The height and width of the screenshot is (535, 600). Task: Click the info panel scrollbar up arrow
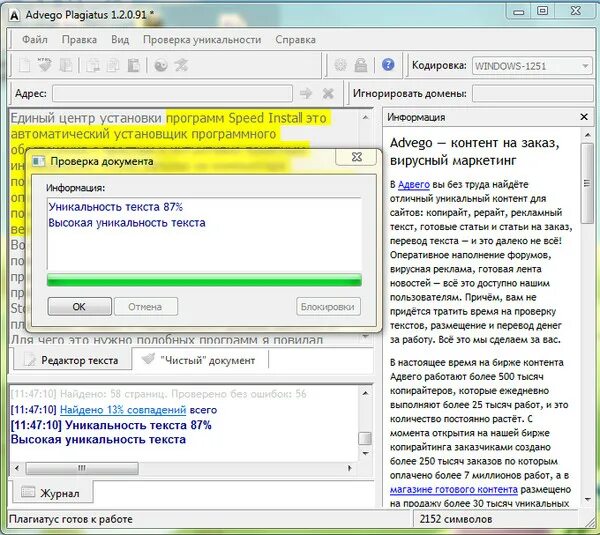click(587, 135)
